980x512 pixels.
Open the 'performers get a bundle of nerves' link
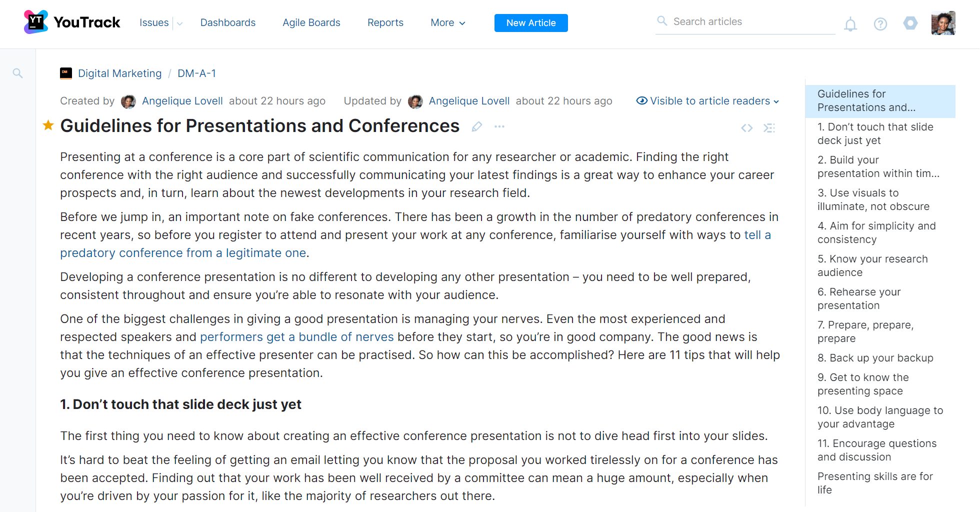pos(297,336)
